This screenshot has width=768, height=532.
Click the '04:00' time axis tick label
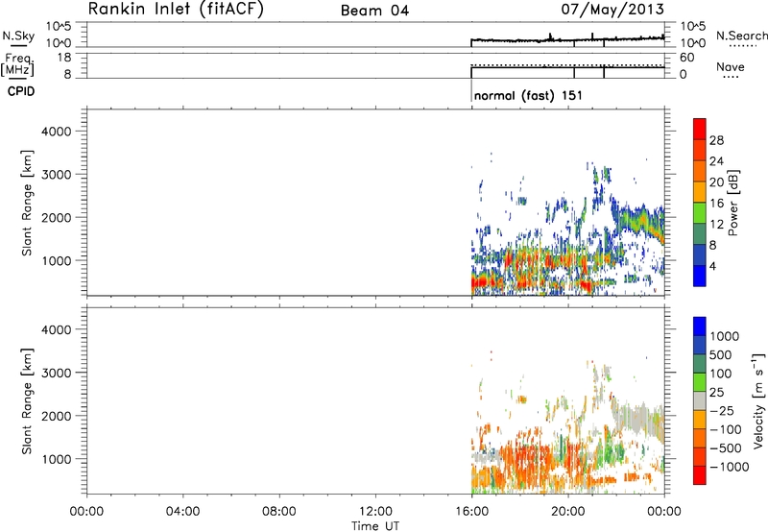click(x=183, y=512)
